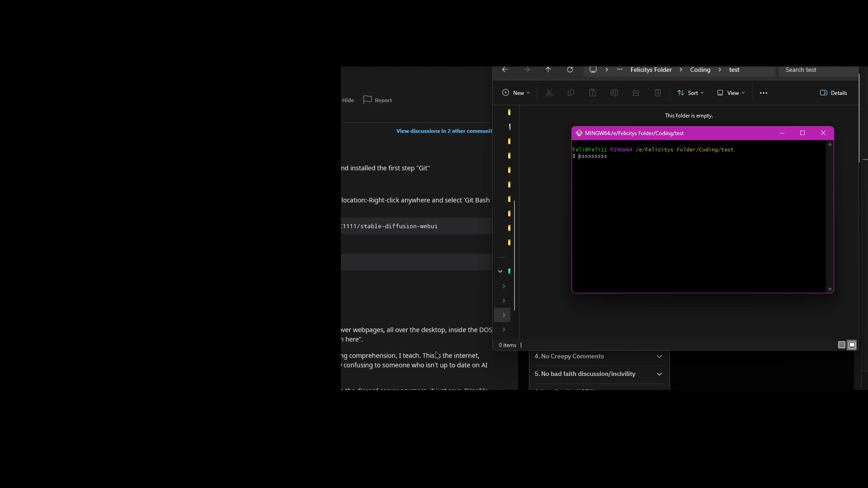Open the View menu
The image size is (868, 488).
(x=731, y=93)
